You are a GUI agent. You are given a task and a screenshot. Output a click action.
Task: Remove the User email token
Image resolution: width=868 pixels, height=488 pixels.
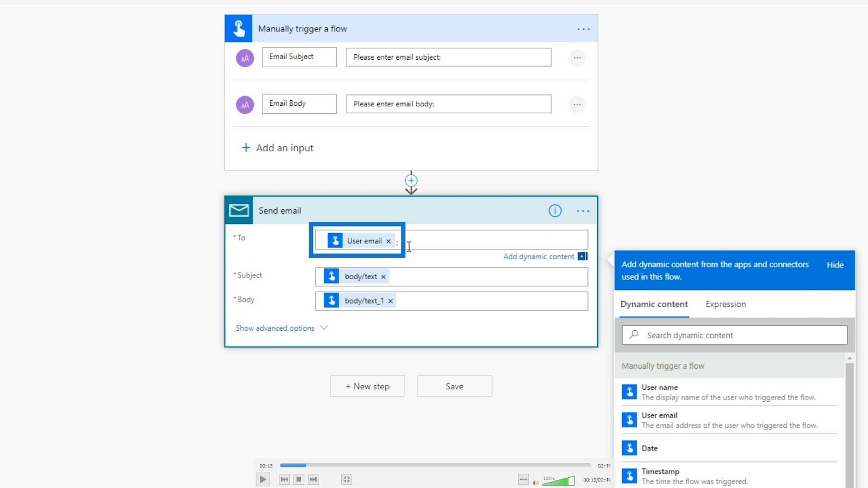click(x=388, y=241)
